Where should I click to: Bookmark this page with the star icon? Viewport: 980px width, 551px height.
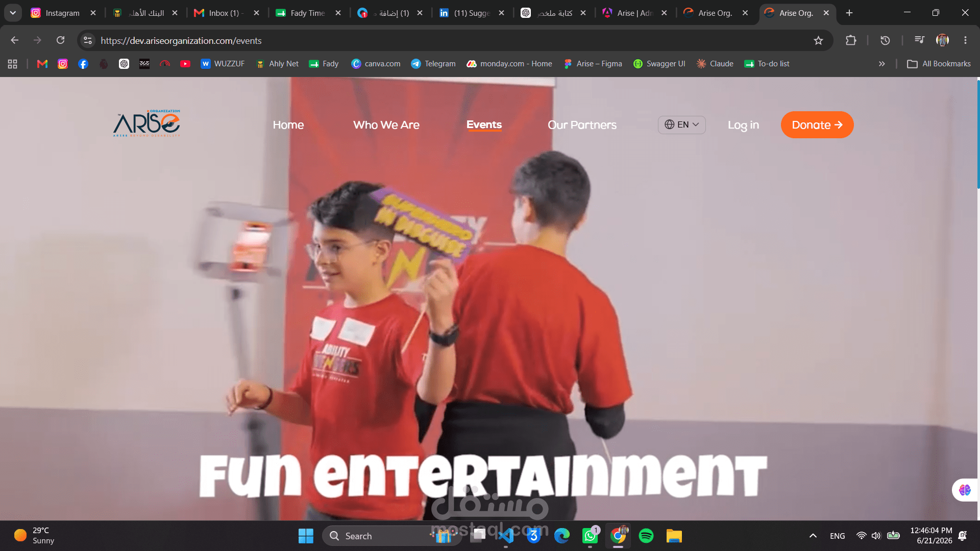(x=818, y=40)
